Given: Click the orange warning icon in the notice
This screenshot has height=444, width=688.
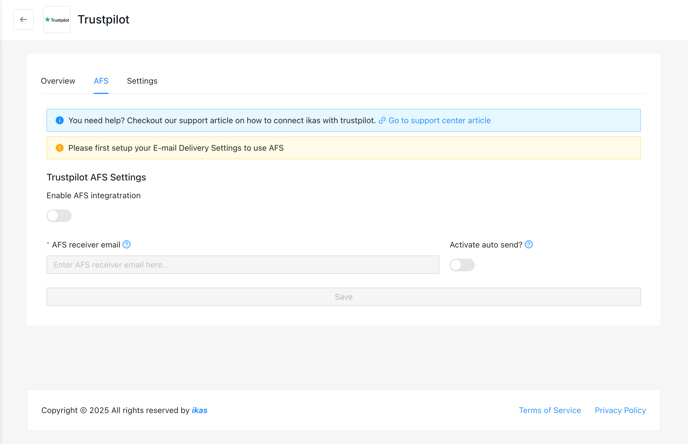Looking at the screenshot, I should coord(60,148).
